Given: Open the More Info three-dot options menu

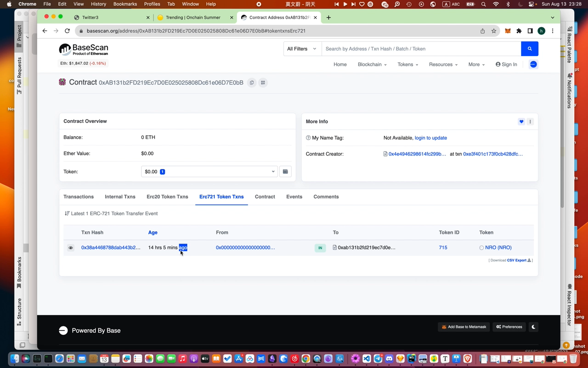Looking at the screenshot, I should (530, 122).
